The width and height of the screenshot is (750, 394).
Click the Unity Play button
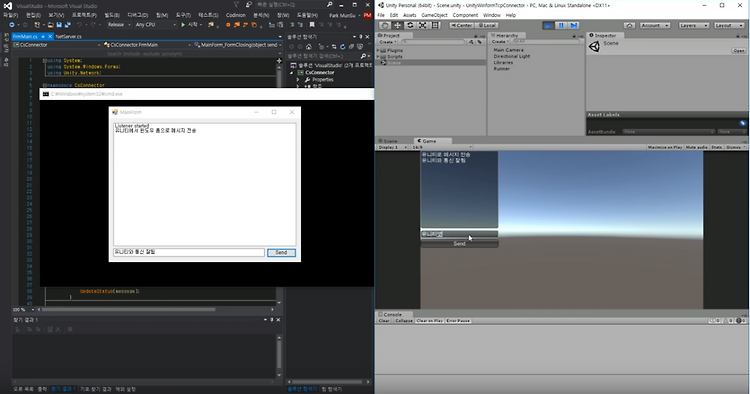[x=549, y=25]
